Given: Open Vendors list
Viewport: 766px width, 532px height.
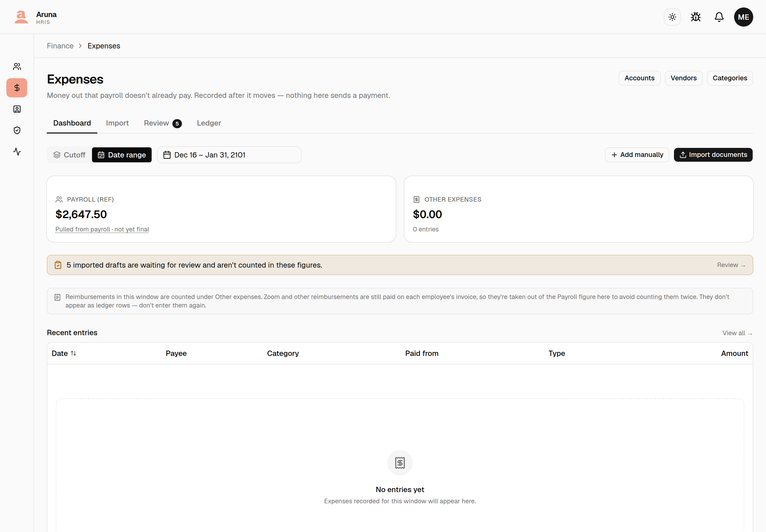Looking at the screenshot, I should pyautogui.click(x=683, y=78).
